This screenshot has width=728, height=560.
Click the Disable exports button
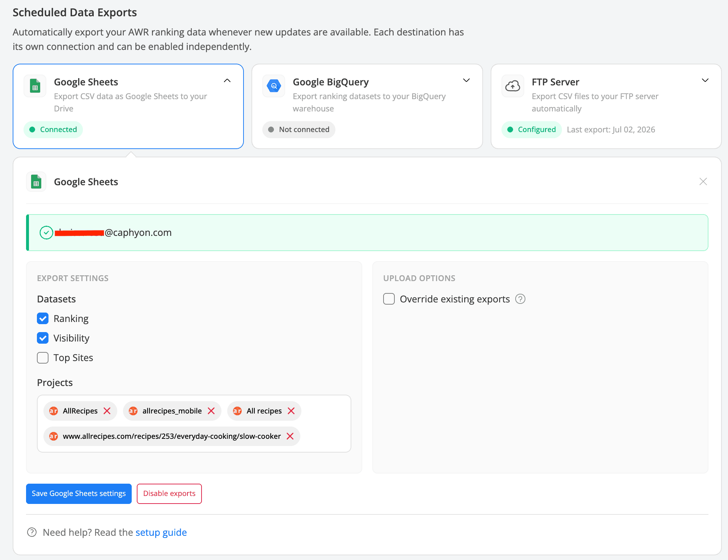169,494
